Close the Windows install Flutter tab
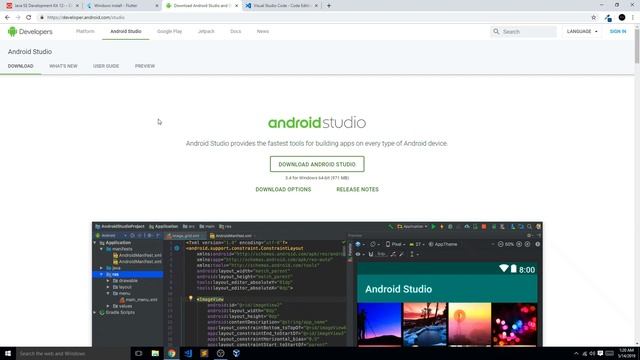The height and width of the screenshot is (360, 640). 157,6
